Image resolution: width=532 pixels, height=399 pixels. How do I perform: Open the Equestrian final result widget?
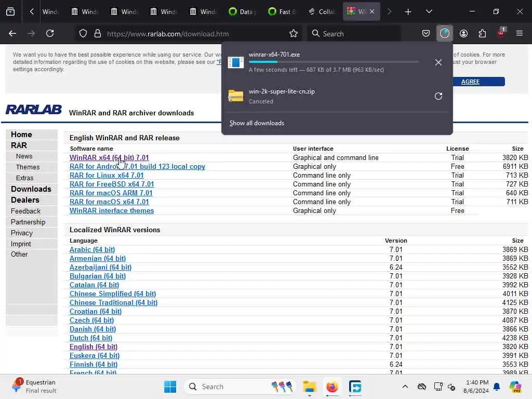coord(34,387)
